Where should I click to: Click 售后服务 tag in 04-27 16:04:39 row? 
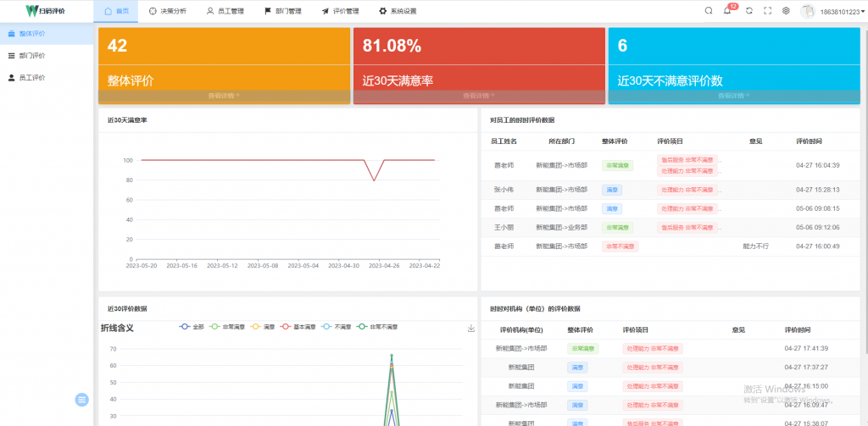tap(687, 160)
